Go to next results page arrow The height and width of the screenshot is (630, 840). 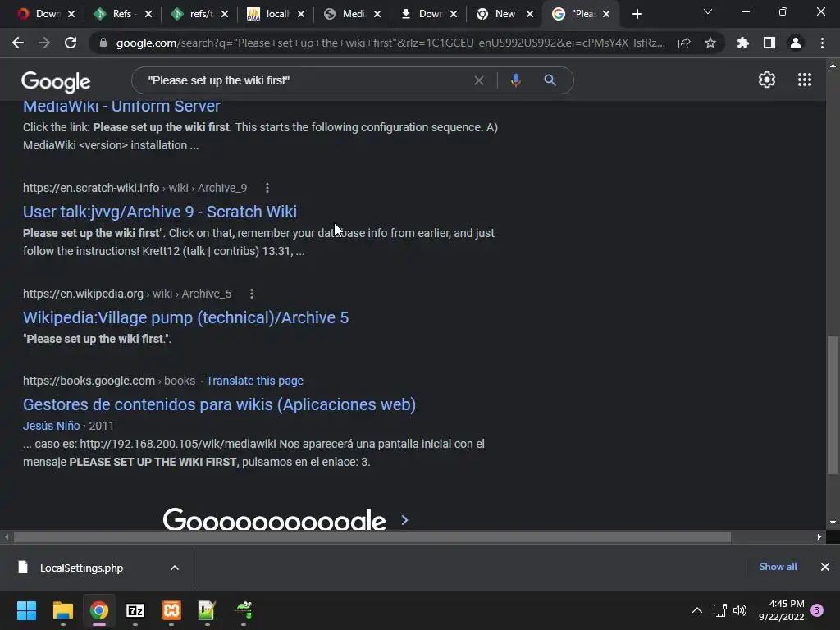pos(405,520)
